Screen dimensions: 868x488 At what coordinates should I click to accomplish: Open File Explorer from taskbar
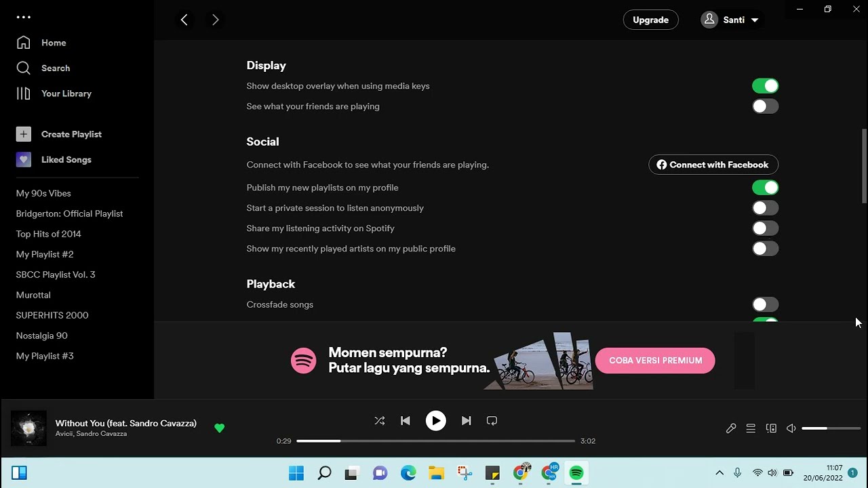click(x=436, y=473)
